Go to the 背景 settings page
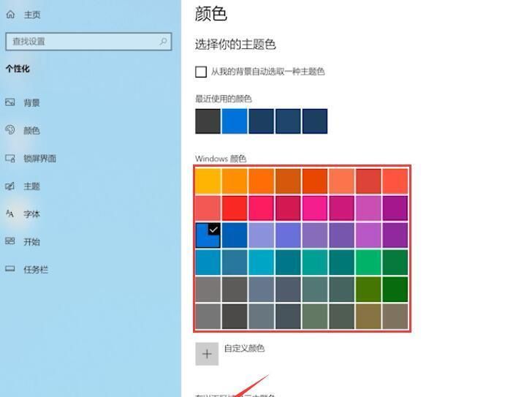 pyautogui.click(x=31, y=102)
